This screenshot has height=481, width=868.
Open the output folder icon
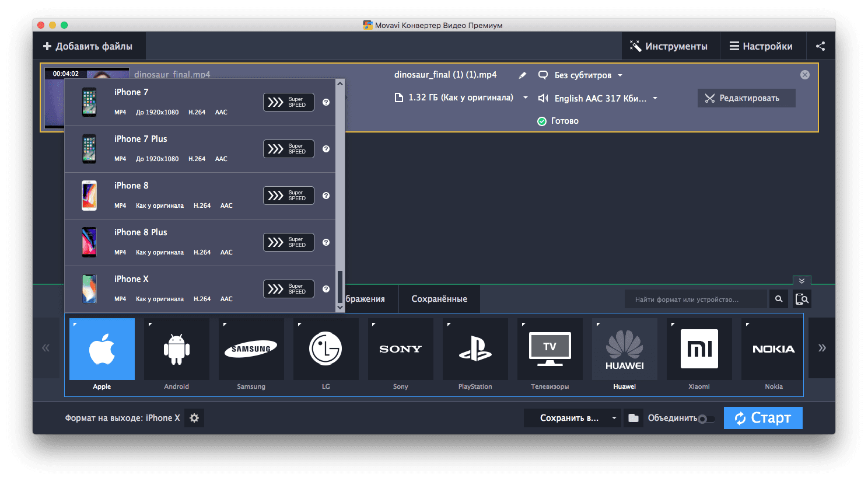633,418
